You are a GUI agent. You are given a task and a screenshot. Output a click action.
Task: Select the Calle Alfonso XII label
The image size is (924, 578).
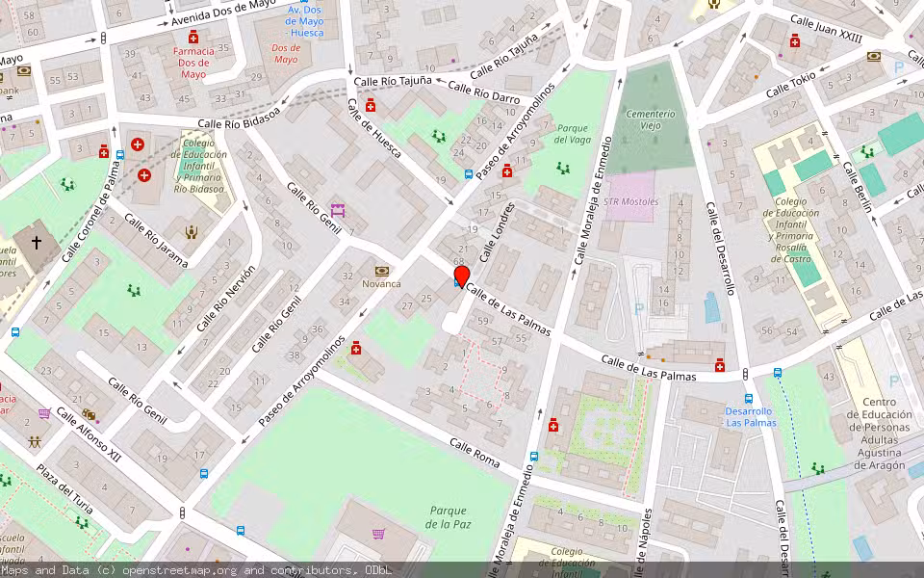click(89, 434)
